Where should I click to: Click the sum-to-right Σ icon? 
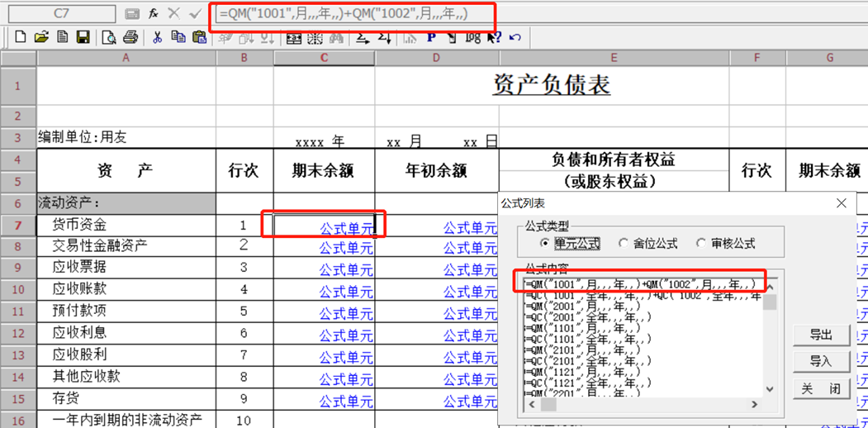[x=363, y=38]
